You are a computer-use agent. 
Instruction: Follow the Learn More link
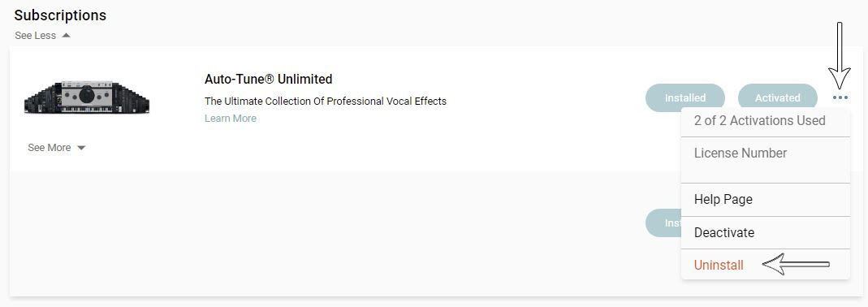tap(231, 118)
